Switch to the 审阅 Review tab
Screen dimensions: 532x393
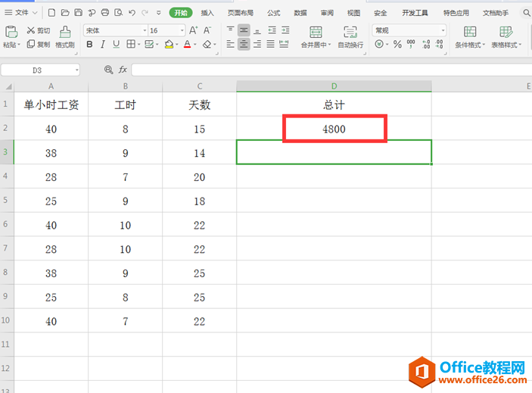[327, 13]
